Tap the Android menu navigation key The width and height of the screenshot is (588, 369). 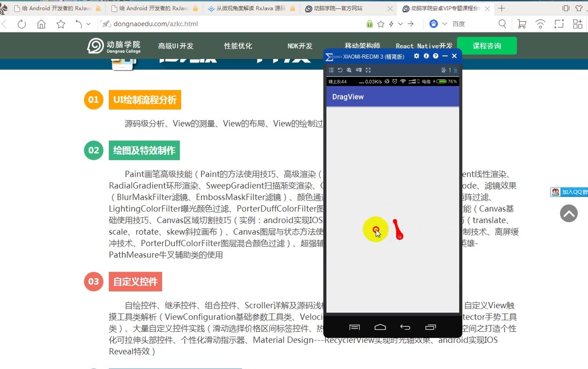point(355,327)
